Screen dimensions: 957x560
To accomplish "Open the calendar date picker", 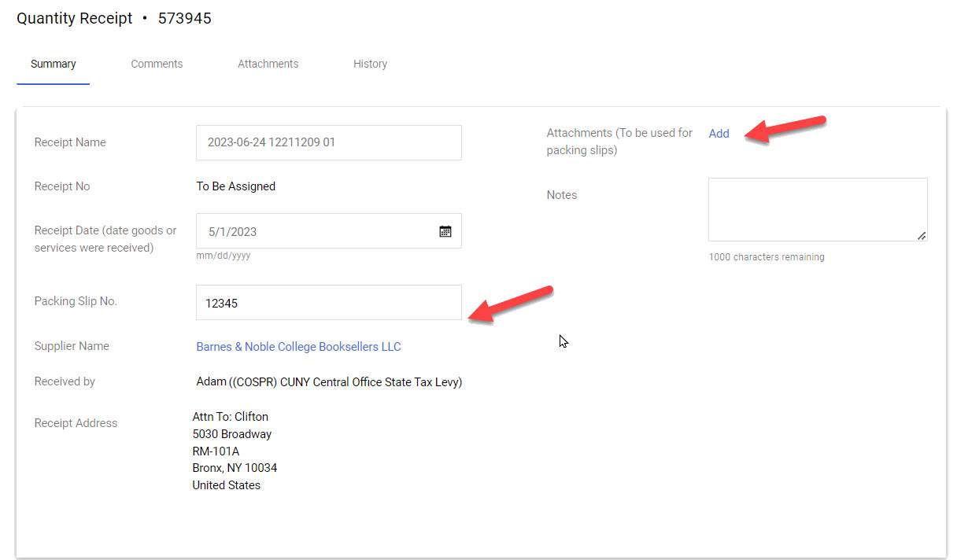I will coord(445,230).
